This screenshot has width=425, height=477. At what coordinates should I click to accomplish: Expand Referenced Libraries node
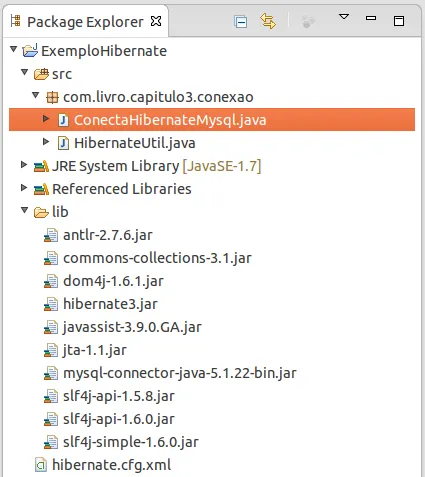pyautogui.click(x=24, y=187)
